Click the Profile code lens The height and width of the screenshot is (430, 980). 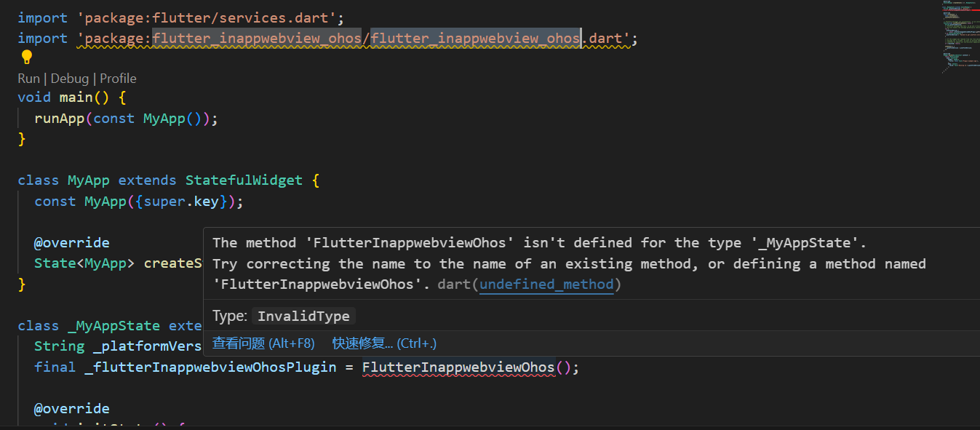pyautogui.click(x=118, y=79)
